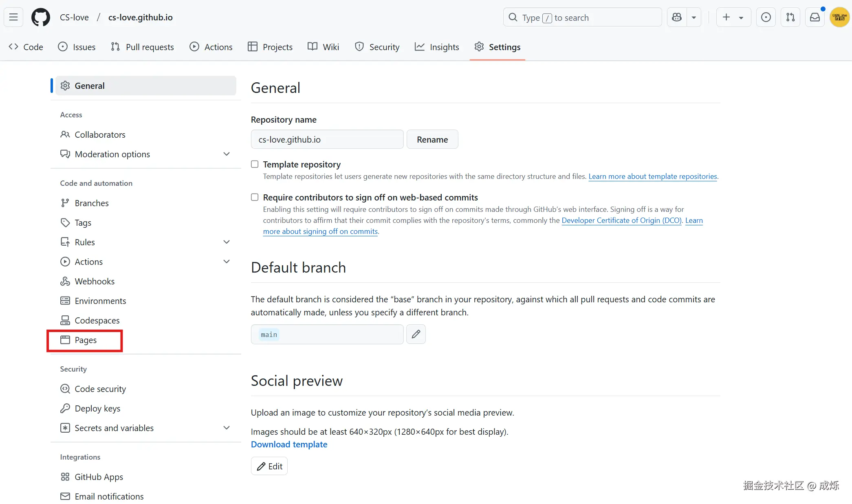The image size is (852, 504).
Task: Click the pencil icon beside main branch
Action: pos(416,334)
